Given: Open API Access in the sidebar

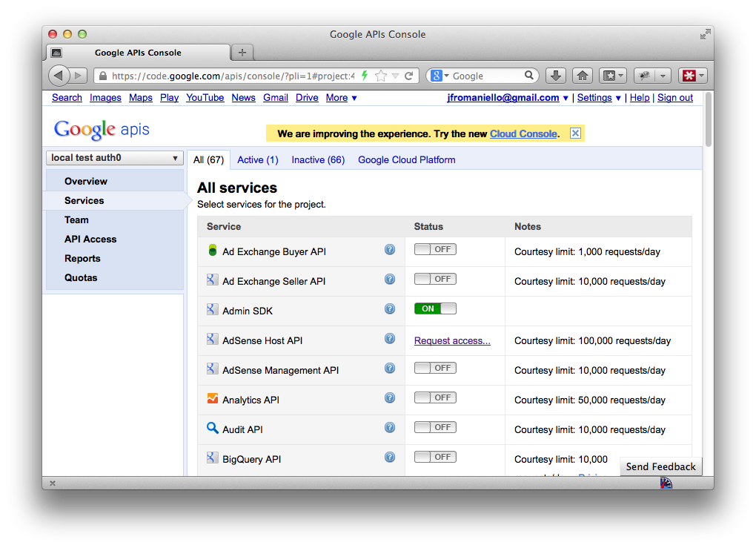Looking at the screenshot, I should pyautogui.click(x=90, y=240).
